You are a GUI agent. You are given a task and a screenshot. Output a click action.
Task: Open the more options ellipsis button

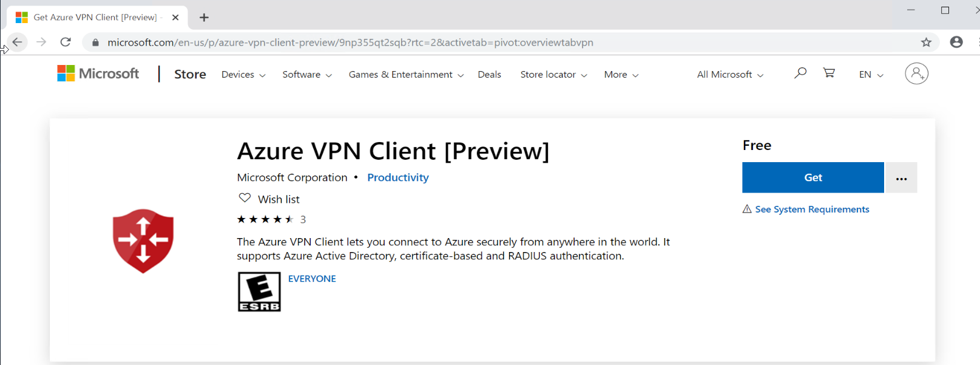click(901, 177)
